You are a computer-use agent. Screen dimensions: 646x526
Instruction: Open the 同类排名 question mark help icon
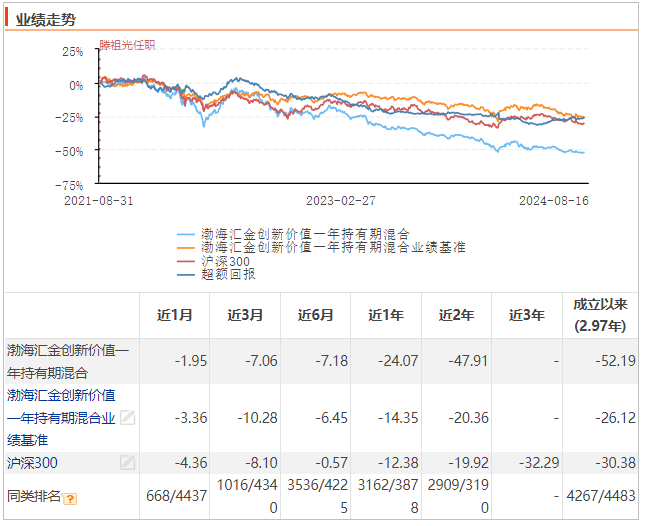(x=70, y=499)
